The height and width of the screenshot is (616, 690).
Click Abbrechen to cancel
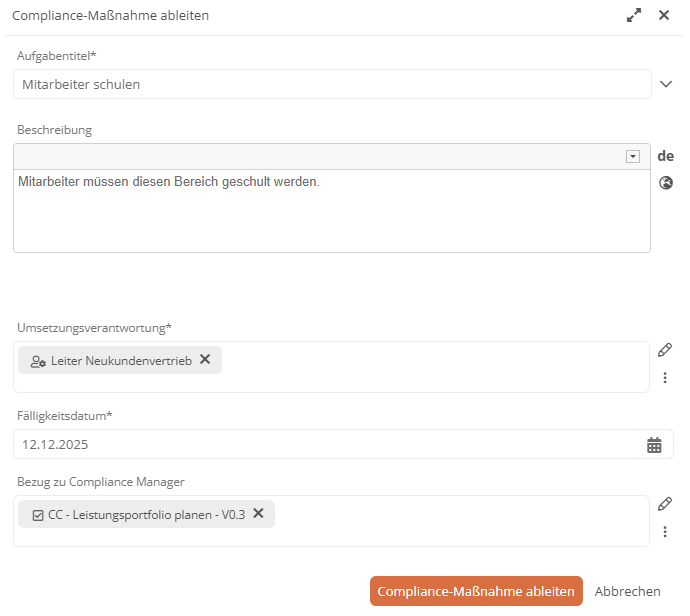pos(627,591)
